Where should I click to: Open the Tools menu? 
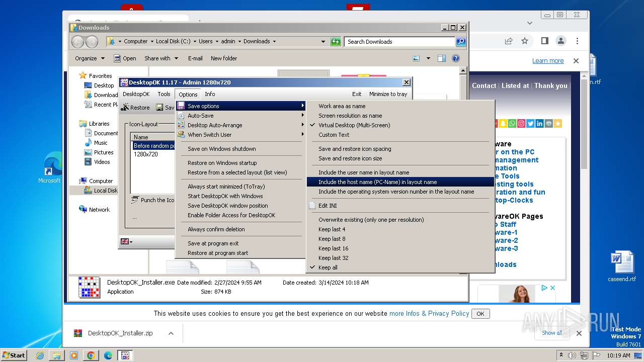(x=164, y=94)
